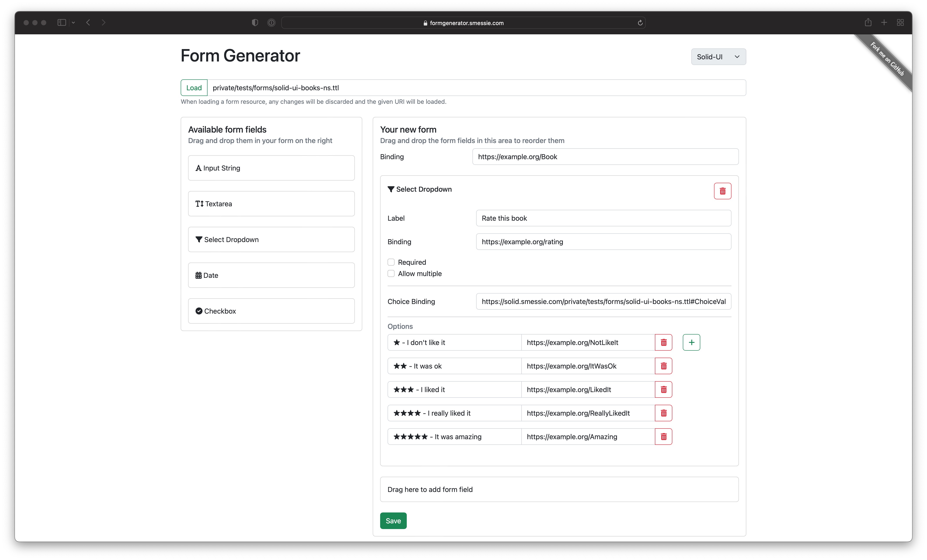The height and width of the screenshot is (560, 927).
Task: Click the Safari address bar
Action: (x=463, y=23)
